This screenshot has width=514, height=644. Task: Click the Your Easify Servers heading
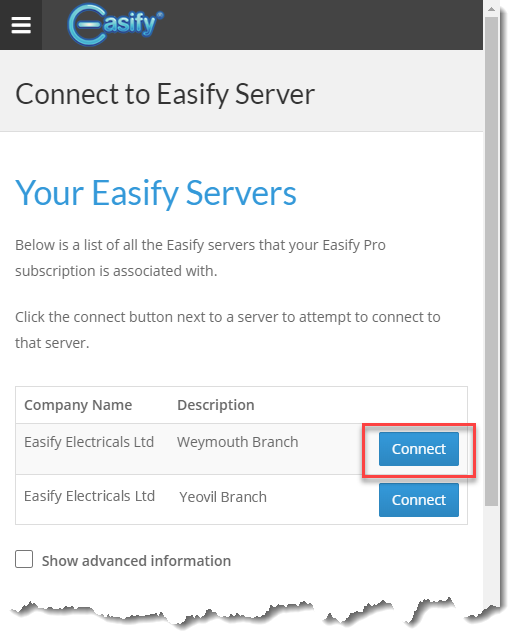pos(156,193)
